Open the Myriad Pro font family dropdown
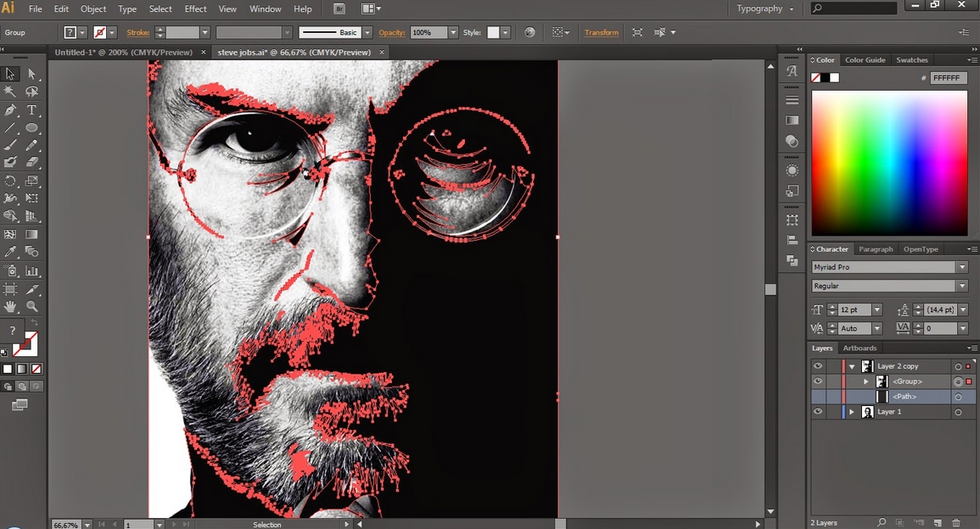 (962, 267)
